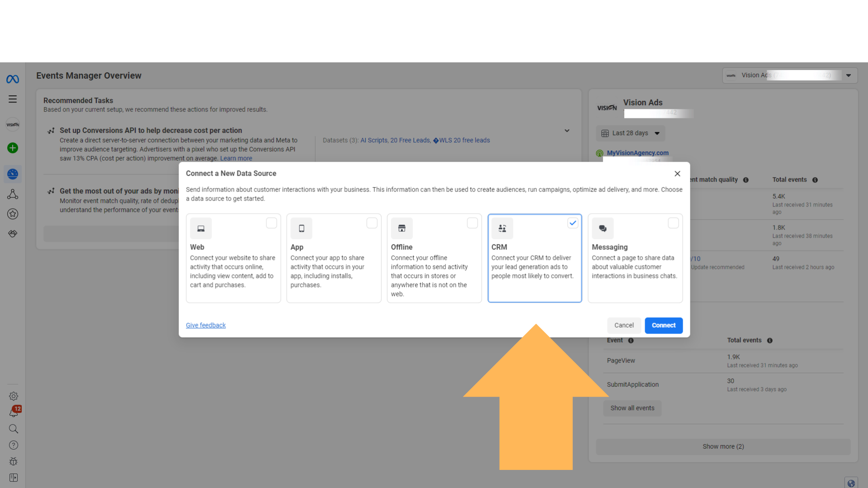Click the Meta Business Suite home icon

(13, 79)
